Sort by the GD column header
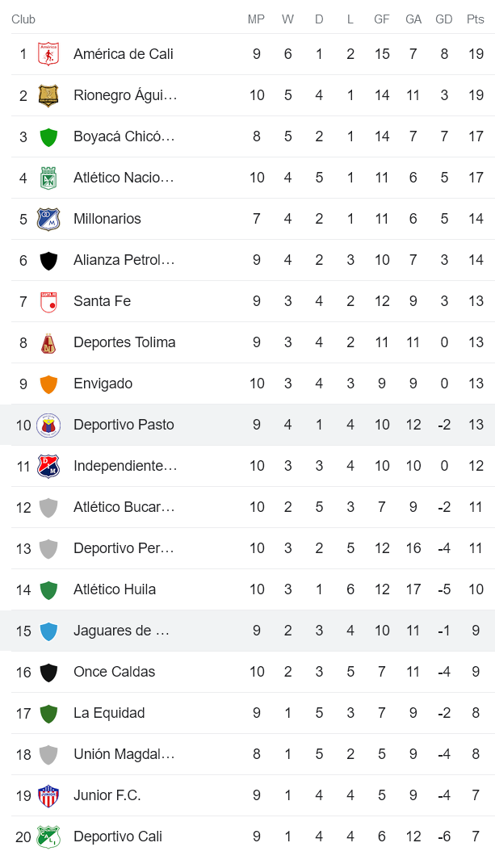Image resolution: width=495 pixels, height=868 pixels. pos(444,18)
